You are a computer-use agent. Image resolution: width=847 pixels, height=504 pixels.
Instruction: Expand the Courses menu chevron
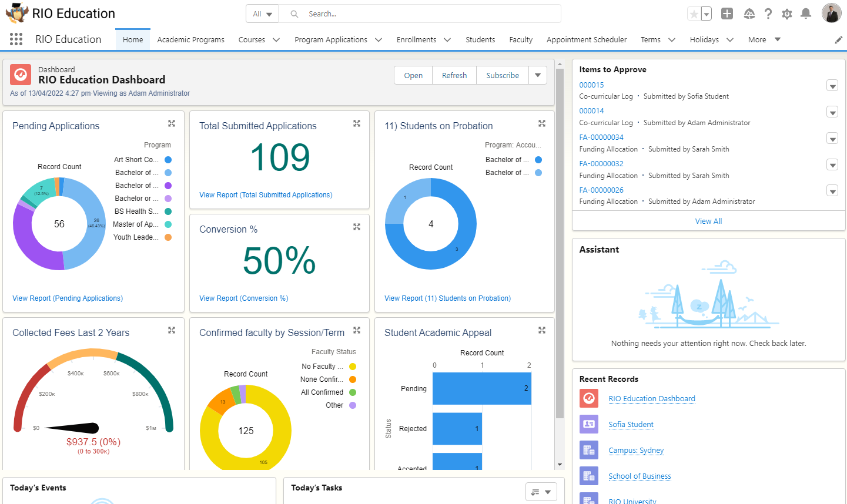(276, 40)
